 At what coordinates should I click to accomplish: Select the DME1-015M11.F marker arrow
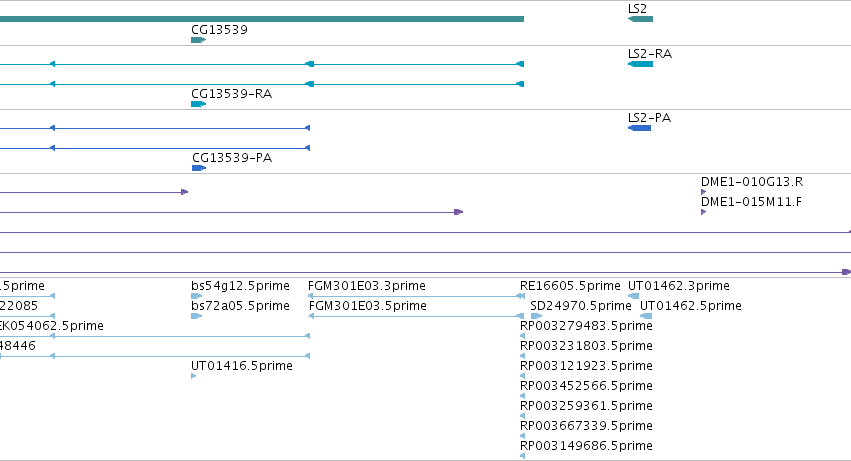(x=703, y=212)
